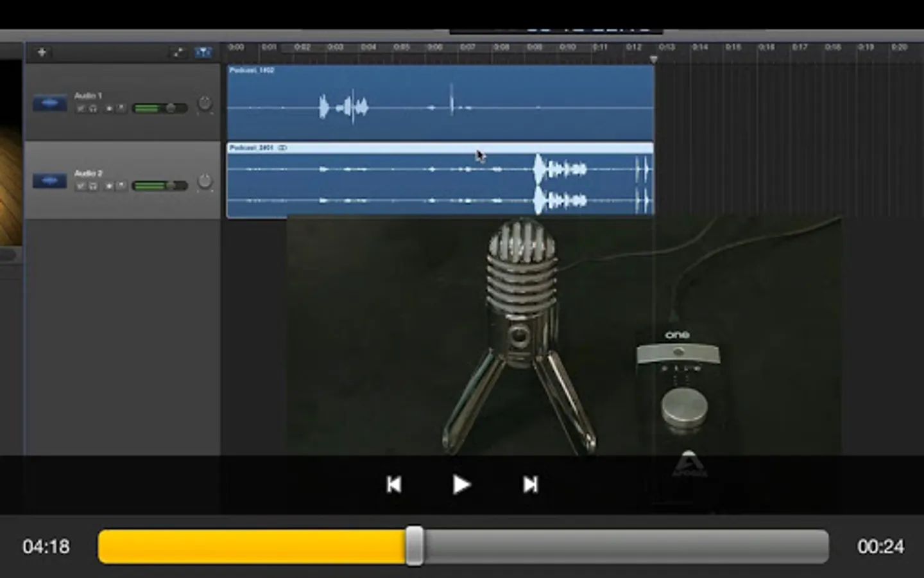Image resolution: width=924 pixels, height=578 pixels.
Task: Mute the Audio 1 track
Action: click(81, 109)
